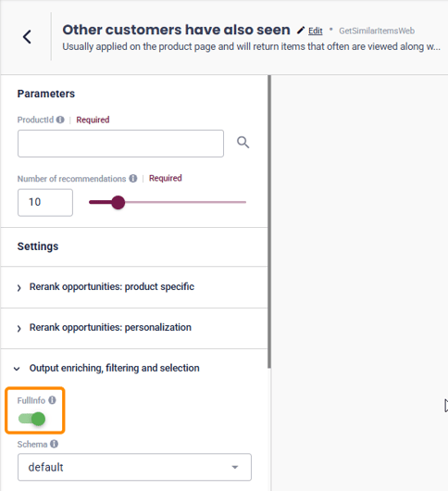This screenshot has width=448, height=491.
Task: Open ProductId info tooltip icon
Action: [x=60, y=120]
